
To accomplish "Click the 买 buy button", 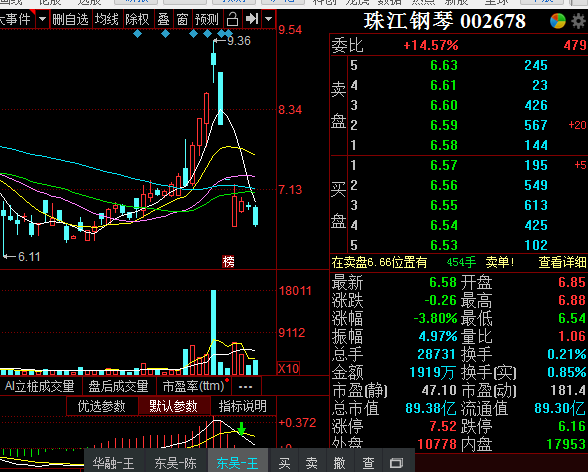I will point(284,463).
